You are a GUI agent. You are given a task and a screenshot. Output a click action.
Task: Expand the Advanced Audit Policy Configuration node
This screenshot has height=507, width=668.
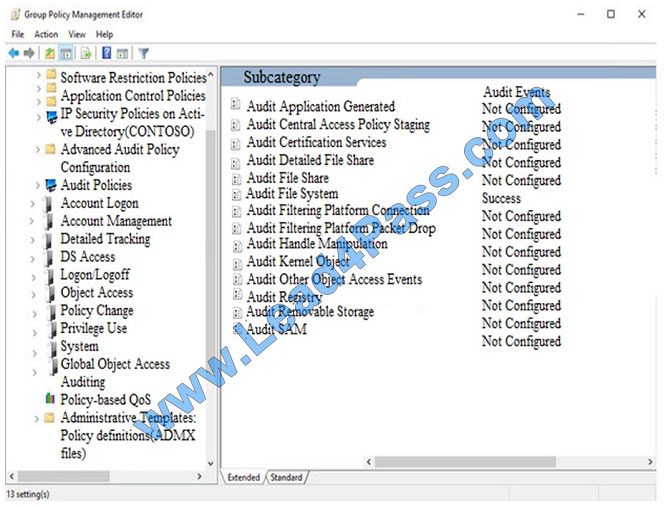[x=37, y=149]
